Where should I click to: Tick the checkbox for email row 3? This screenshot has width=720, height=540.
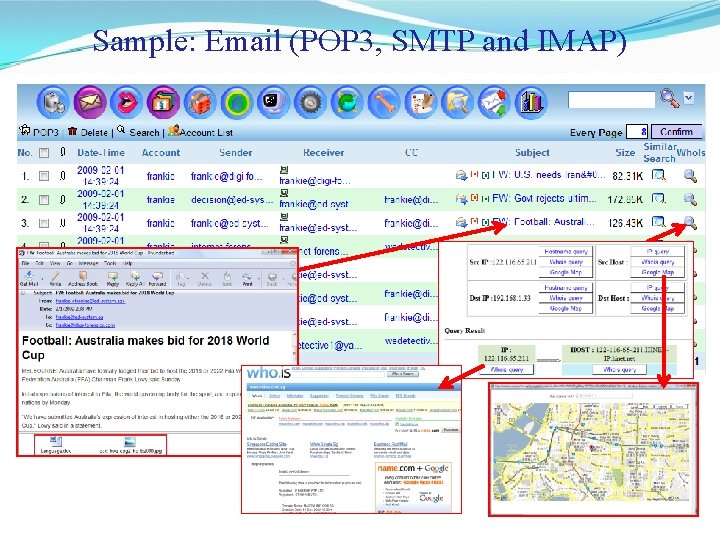pyautogui.click(x=44, y=223)
